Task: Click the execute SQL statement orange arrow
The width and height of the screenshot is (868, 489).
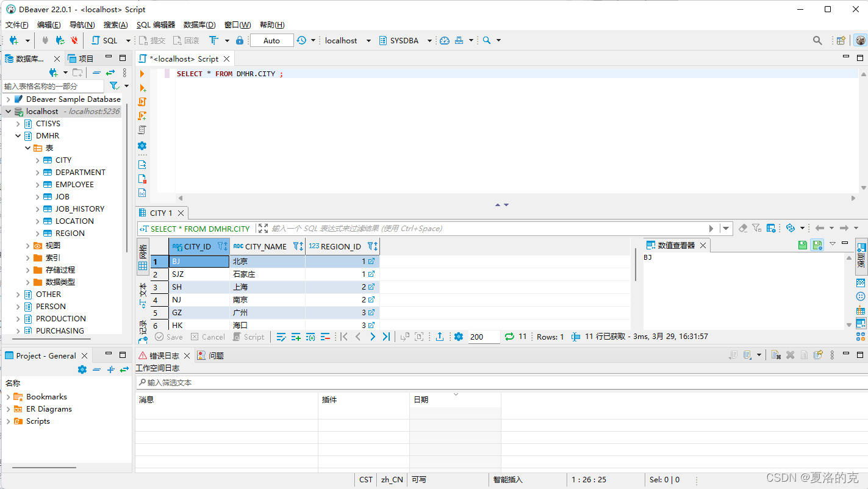Action: pyautogui.click(x=142, y=74)
